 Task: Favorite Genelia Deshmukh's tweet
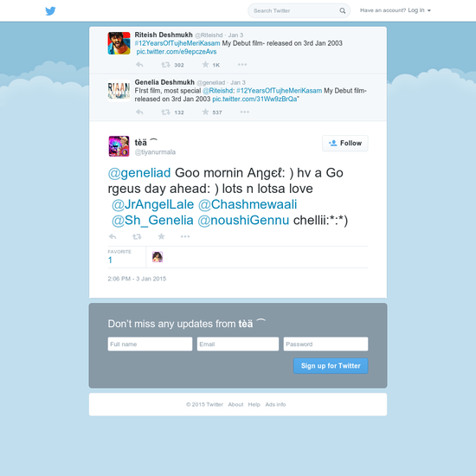point(205,112)
